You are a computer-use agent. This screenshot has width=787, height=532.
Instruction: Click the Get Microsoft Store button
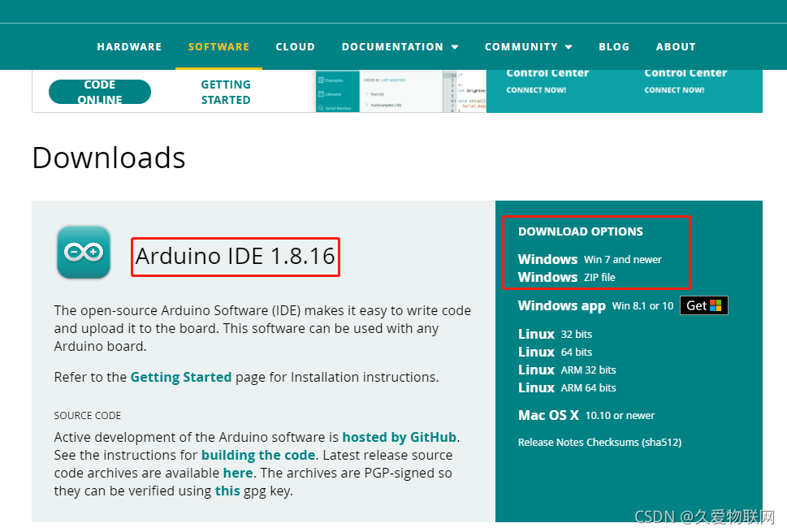[703, 305]
